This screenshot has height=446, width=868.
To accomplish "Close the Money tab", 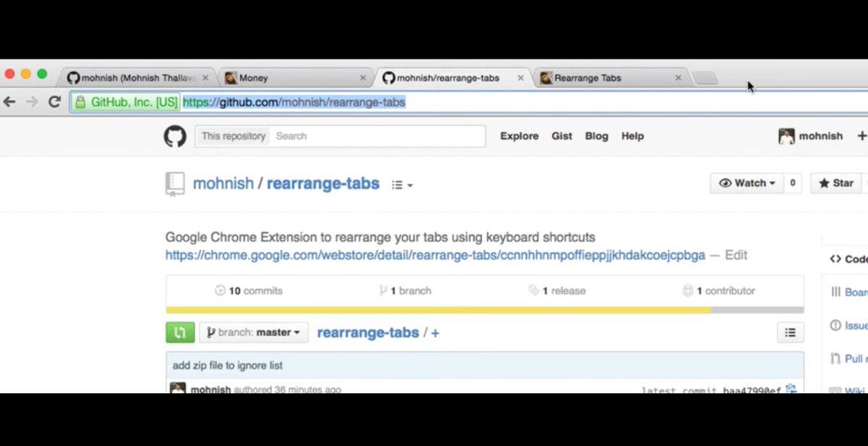I will [x=363, y=78].
